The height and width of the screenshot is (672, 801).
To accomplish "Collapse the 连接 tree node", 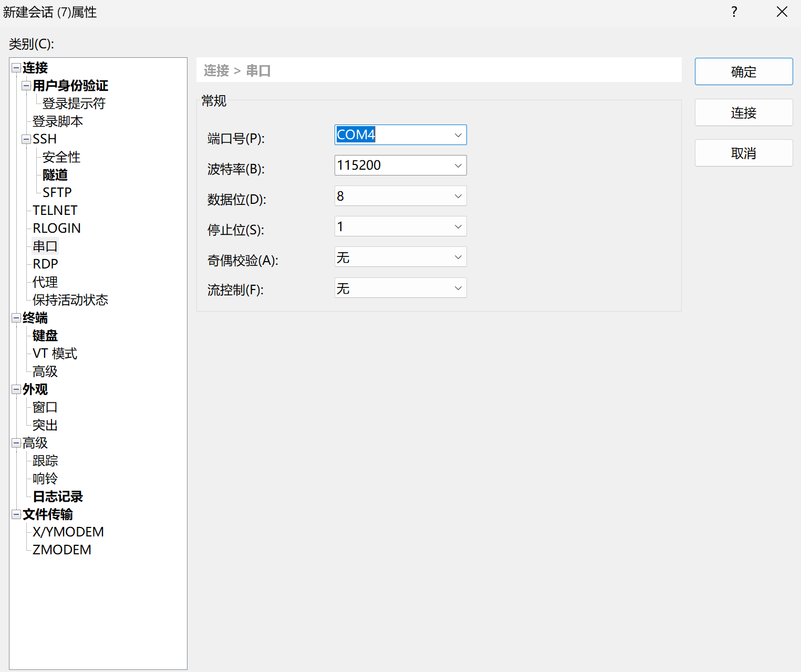I will (16, 68).
